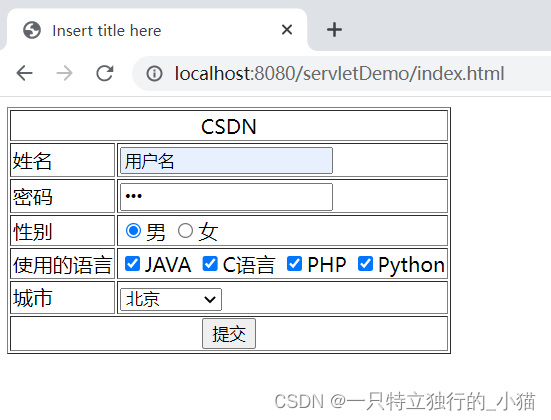Click the browser forward arrow

tap(64, 73)
